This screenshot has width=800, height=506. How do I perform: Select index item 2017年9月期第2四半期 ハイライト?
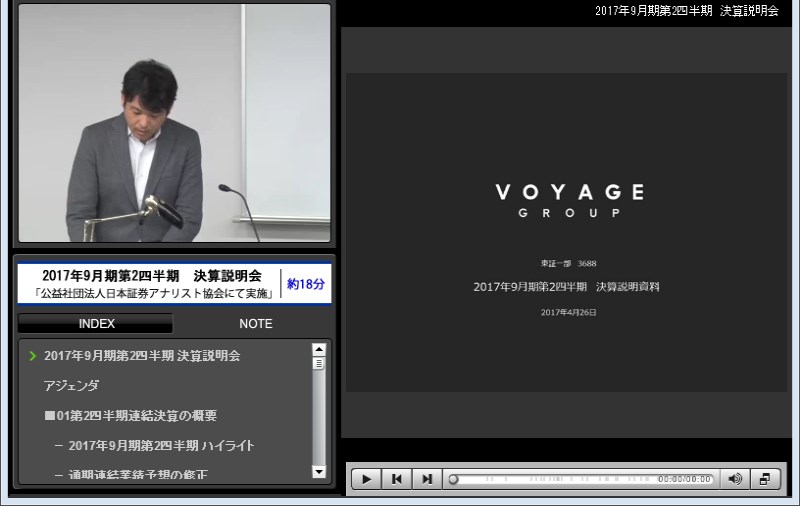pos(161,446)
